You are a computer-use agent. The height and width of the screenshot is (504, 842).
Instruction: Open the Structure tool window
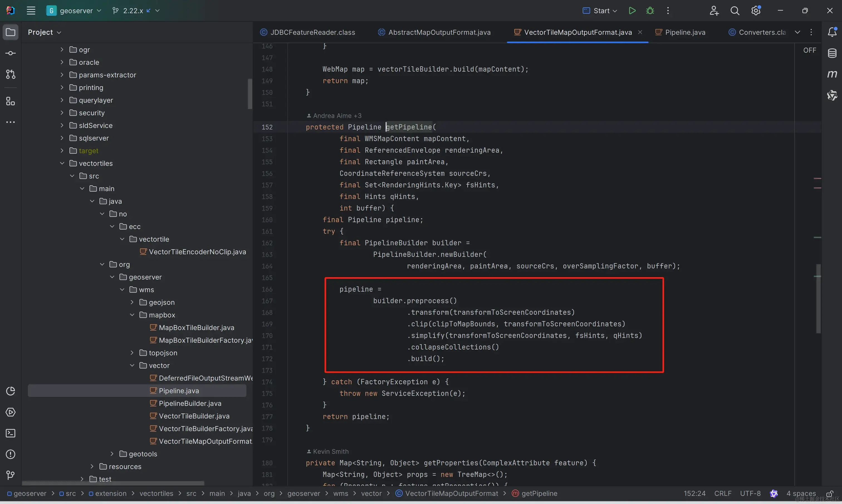click(x=11, y=101)
